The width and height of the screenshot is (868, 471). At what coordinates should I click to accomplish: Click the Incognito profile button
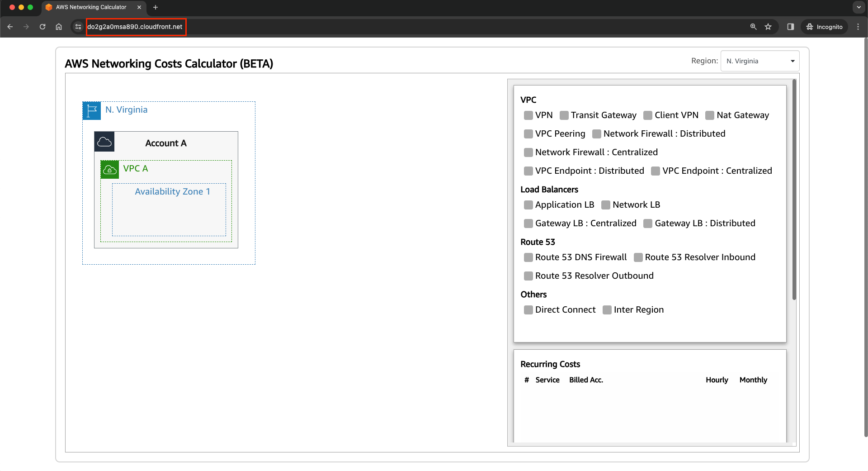[x=825, y=27]
